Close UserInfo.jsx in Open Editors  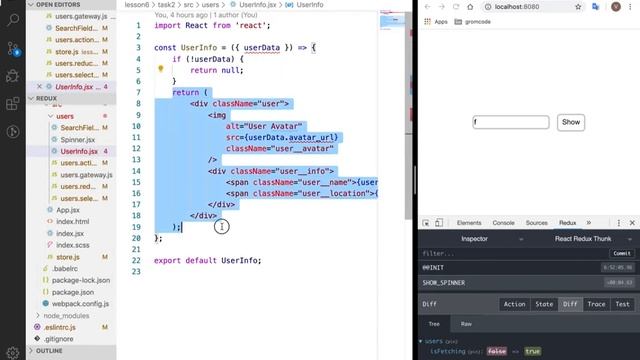[x=39, y=87]
